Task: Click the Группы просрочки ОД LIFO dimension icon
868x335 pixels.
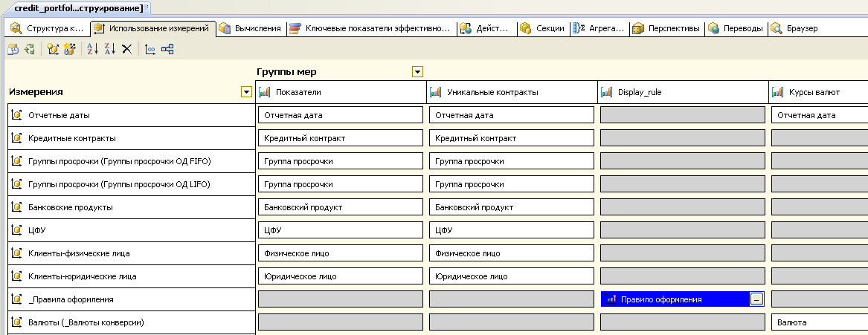Action: point(16,184)
